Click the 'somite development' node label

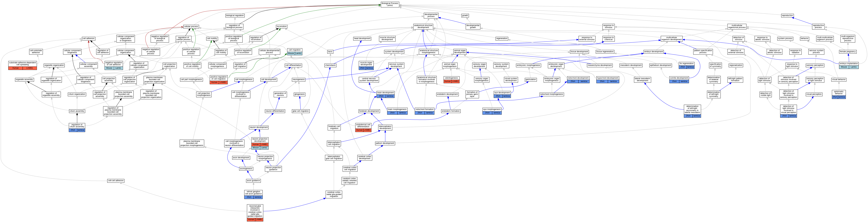pyautogui.click(x=679, y=78)
